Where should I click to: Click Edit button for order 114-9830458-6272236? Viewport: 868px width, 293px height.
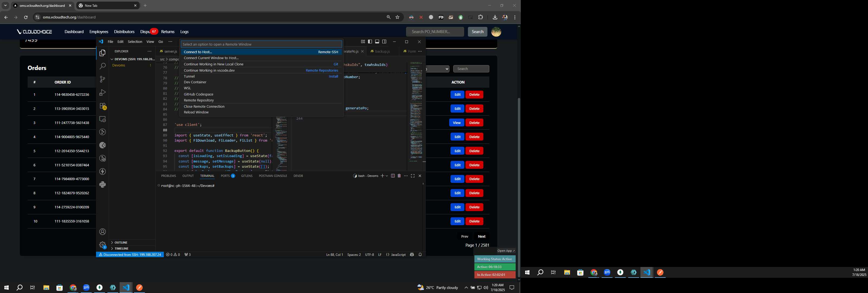pyautogui.click(x=457, y=95)
